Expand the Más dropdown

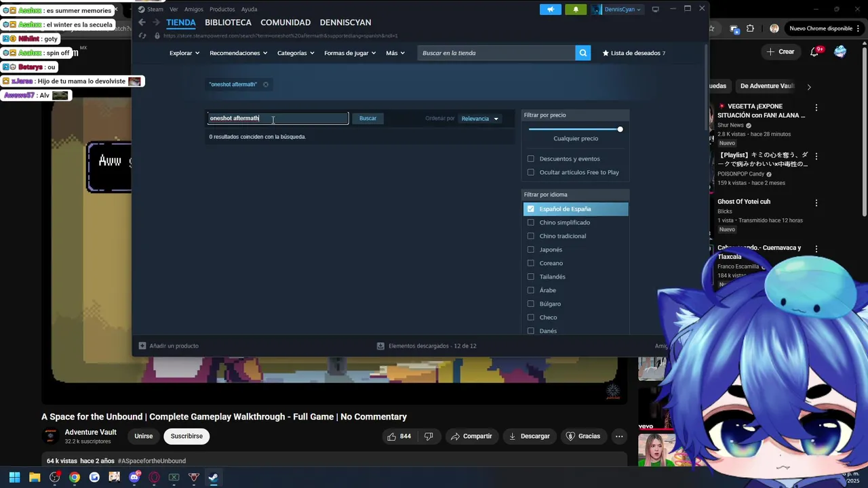395,53
